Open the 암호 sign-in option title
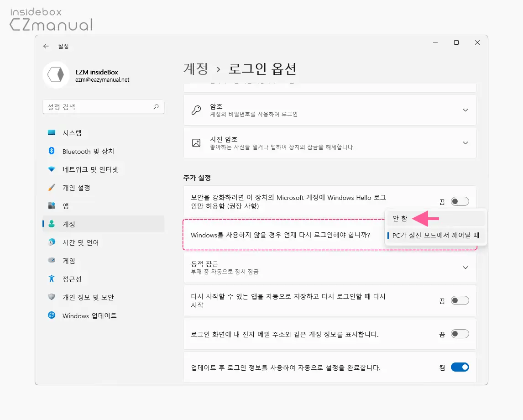The height and width of the screenshot is (420, 523). pyautogui.click(x=216, y=106)
